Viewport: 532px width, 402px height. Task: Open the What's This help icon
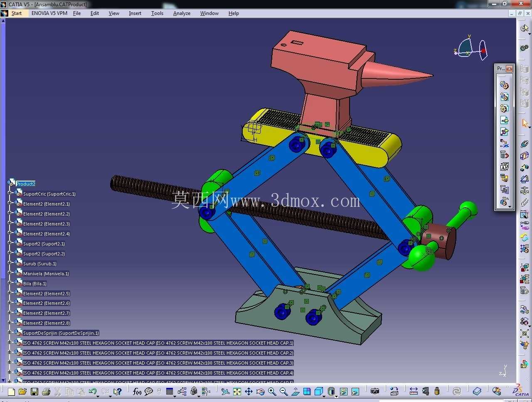click(x=118, y=392)
